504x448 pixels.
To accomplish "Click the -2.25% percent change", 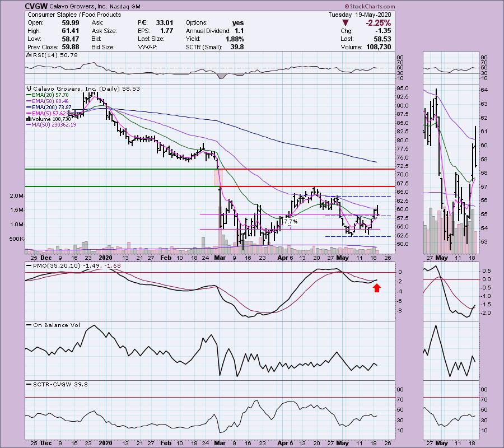I will pyautogui.click(x=378, y=23).
